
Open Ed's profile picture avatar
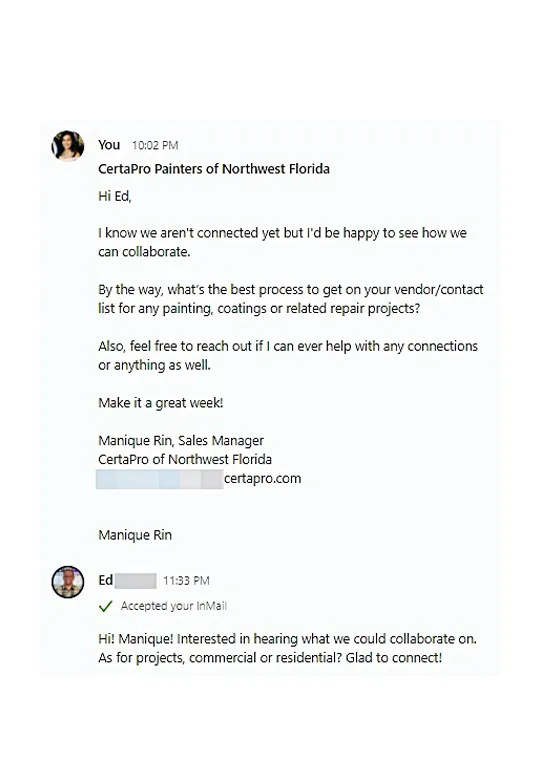(68, 582)
